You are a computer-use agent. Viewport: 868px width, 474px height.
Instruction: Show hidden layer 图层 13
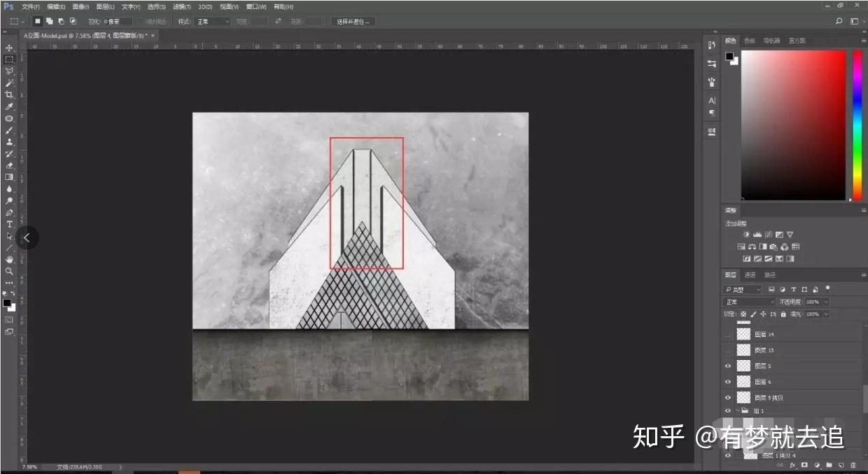click(x=728, y=350)
